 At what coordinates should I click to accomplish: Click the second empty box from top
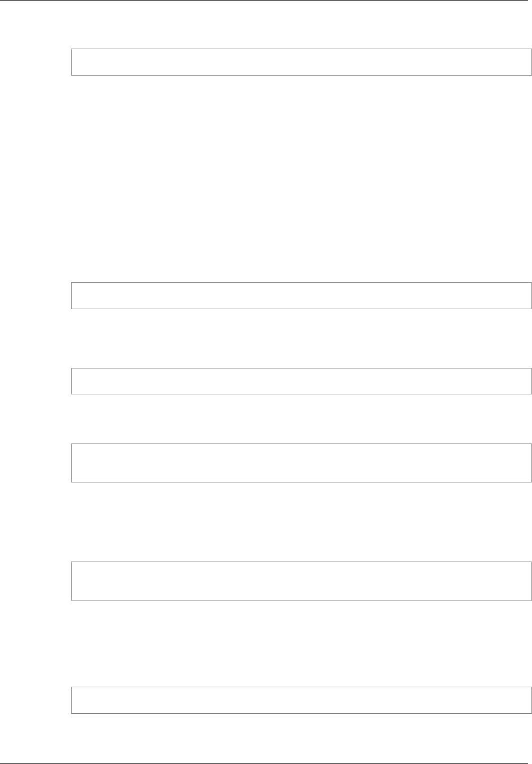(301, 295)
